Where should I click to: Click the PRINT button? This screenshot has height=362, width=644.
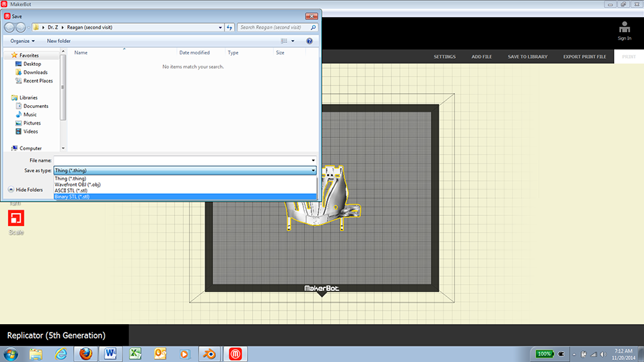click(x=629, y=57)
